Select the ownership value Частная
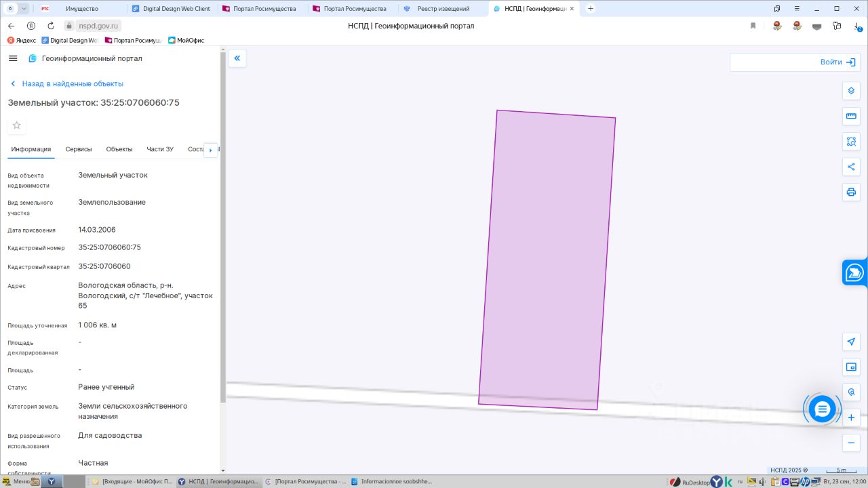Image resolution: width=868 pixels, height=488 pixels. pos(93,463)
